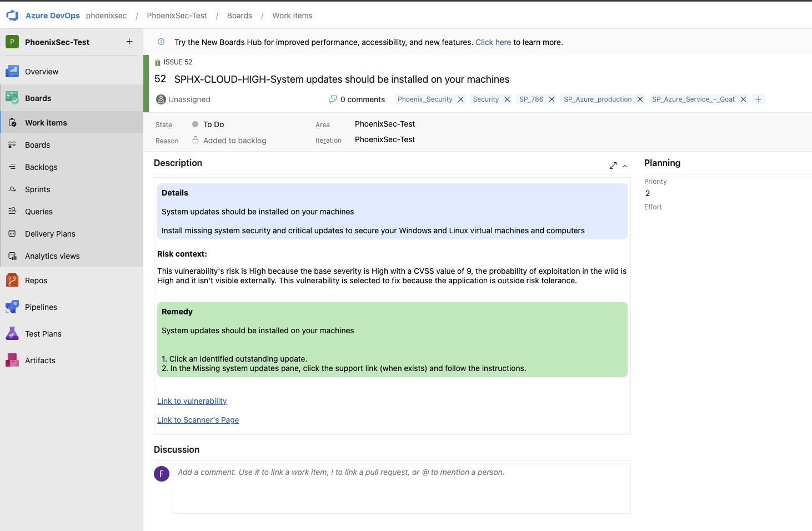Open the Link to vulnerability
This screenshot has width=812, height=531.
192,401
